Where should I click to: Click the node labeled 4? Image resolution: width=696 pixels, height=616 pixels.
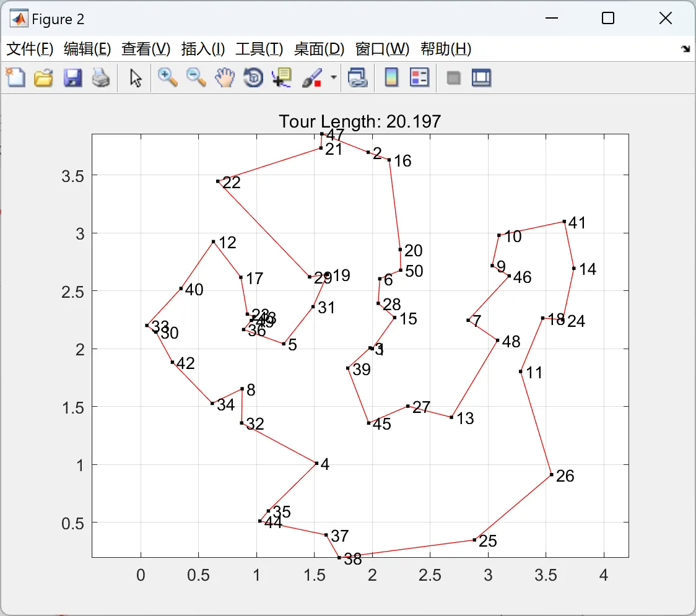[x=316, y=463]
